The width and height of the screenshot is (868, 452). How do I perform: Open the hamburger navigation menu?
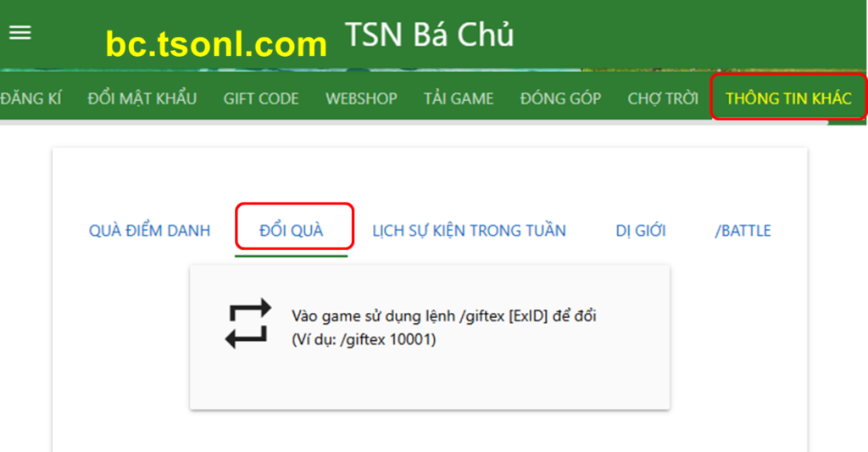20,33
